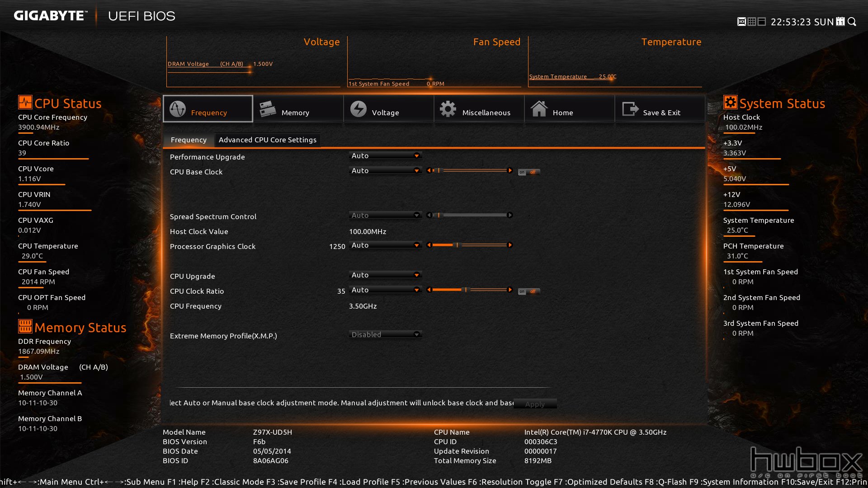Open the Extreme Memory Profile dropdown
The width and height of the screenshot is (868, 488).
(385, 334)
